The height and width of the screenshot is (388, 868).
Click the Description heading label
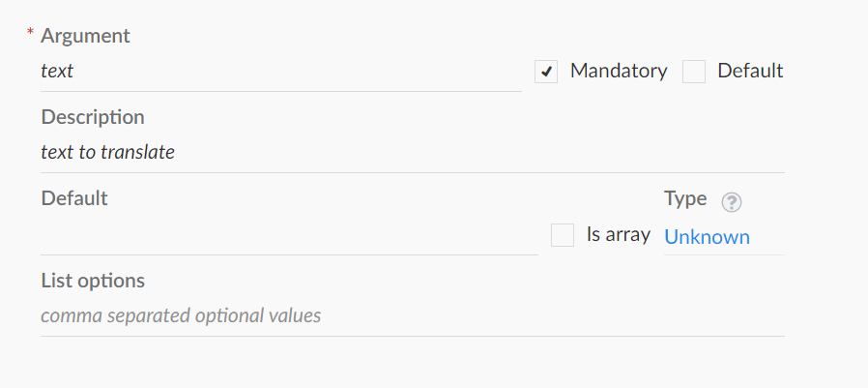pos(93,117)
